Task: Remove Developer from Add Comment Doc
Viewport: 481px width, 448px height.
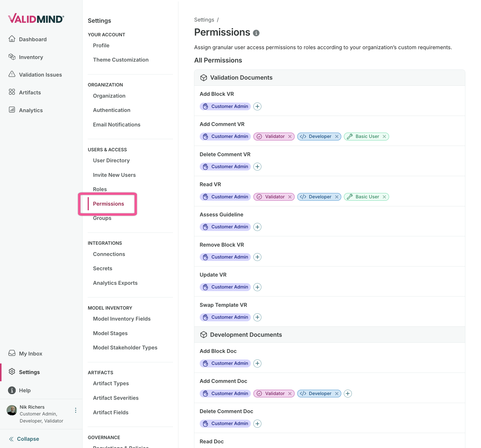Action: [x=337, y=393]
